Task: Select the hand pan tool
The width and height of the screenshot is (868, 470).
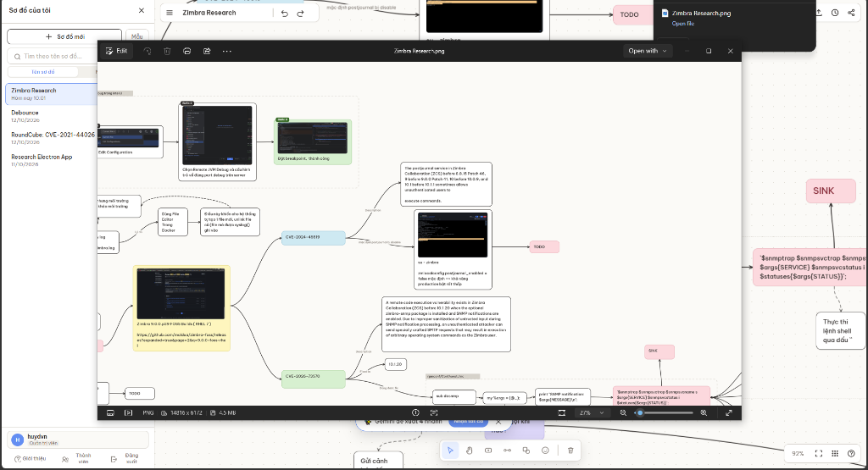Action: [x=470, y=450]
